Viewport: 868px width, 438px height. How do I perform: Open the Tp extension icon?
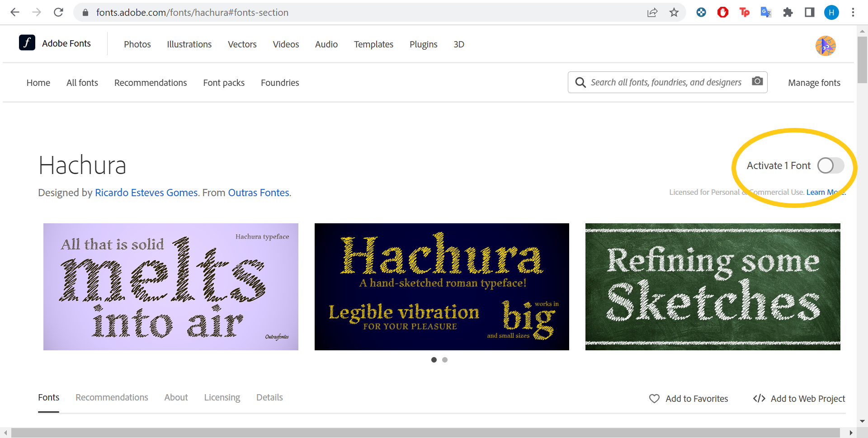745,12
